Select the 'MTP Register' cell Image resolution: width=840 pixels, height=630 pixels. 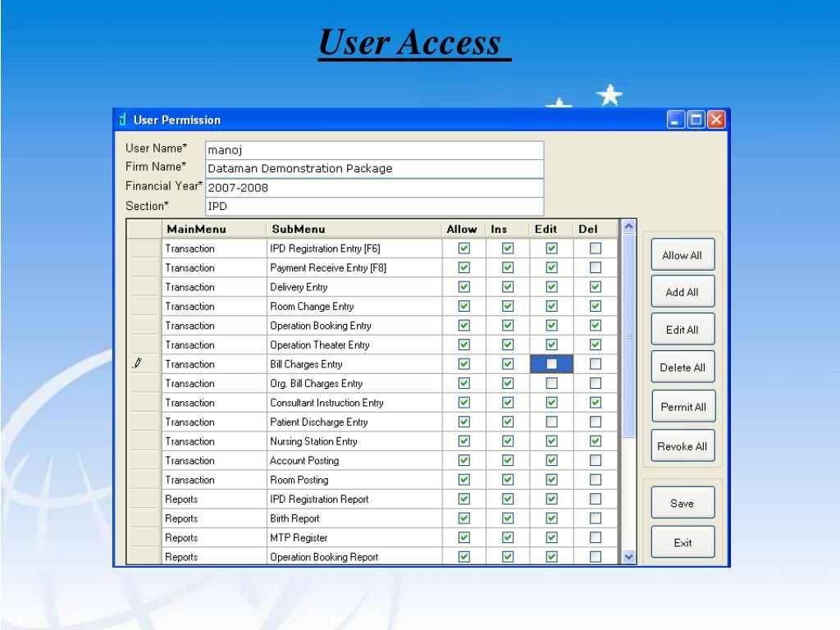tap(354, 537)
